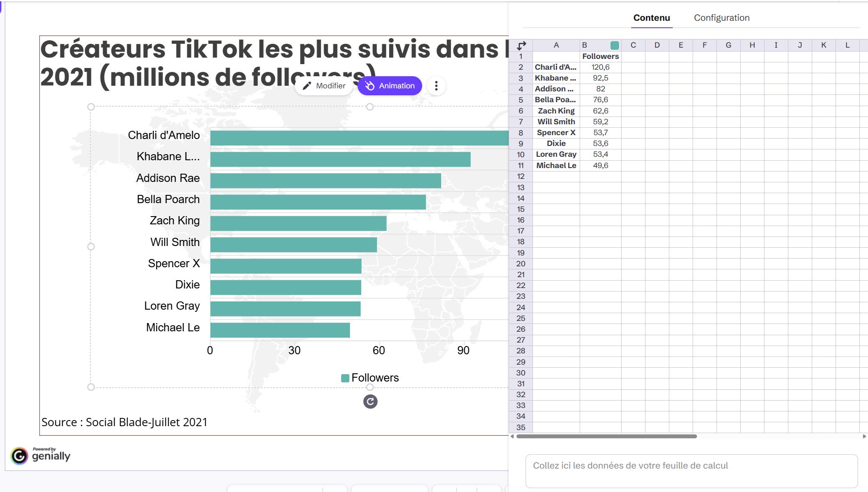This screenshot has width=868, height=492.
Task: Select cell with value 76,6
Action: (600, 100)
